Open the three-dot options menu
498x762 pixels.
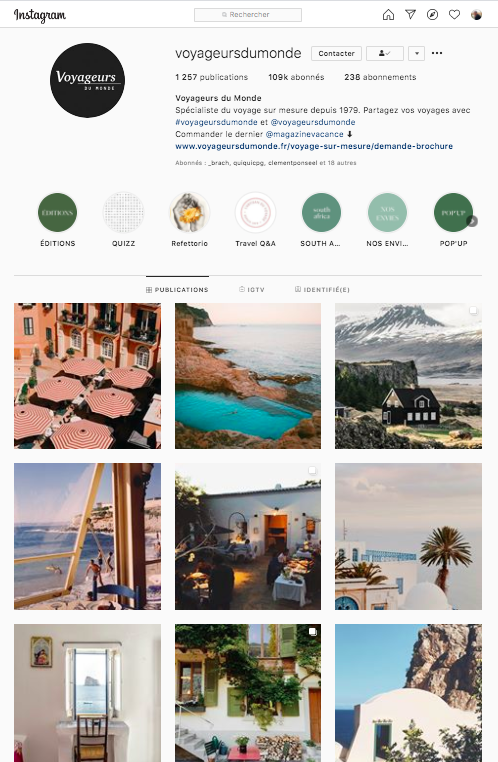click(437, 53)
